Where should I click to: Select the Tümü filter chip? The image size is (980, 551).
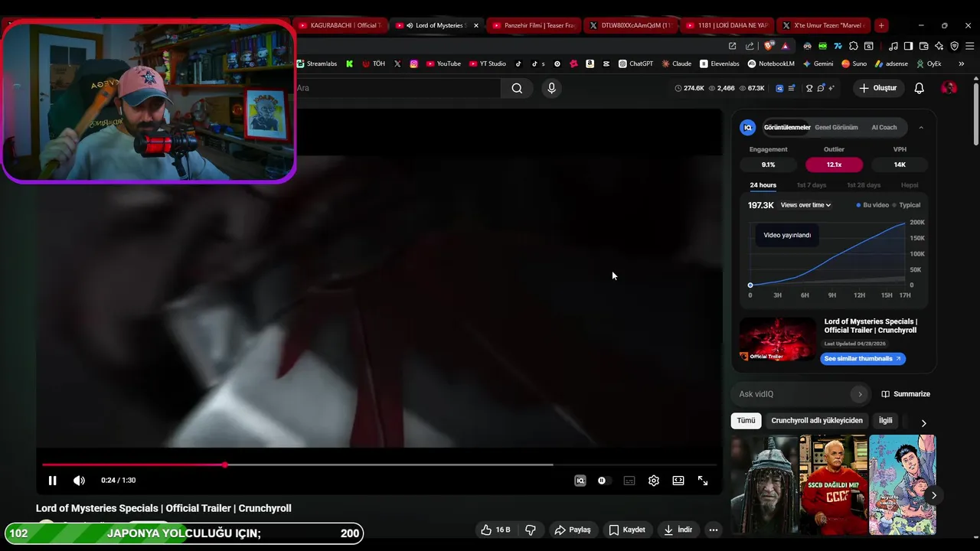click(x=746, y=420)
